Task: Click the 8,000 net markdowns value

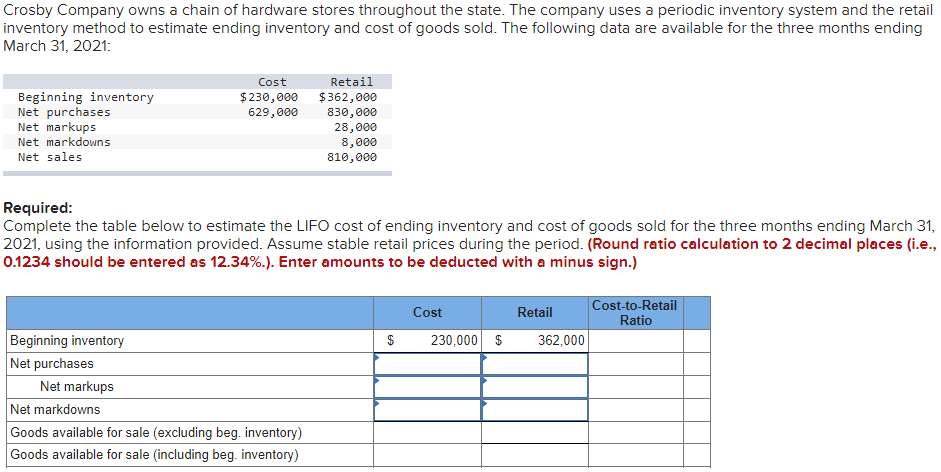Action: coord(359,142)
